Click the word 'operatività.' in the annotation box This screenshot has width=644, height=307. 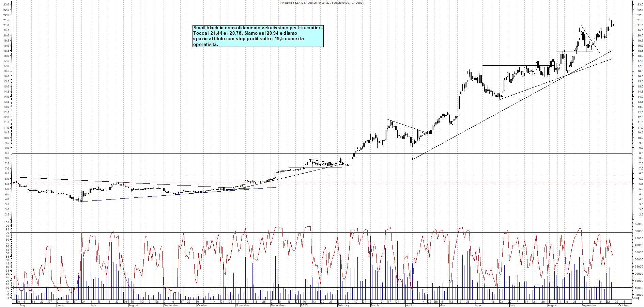(x=205, y=44)
